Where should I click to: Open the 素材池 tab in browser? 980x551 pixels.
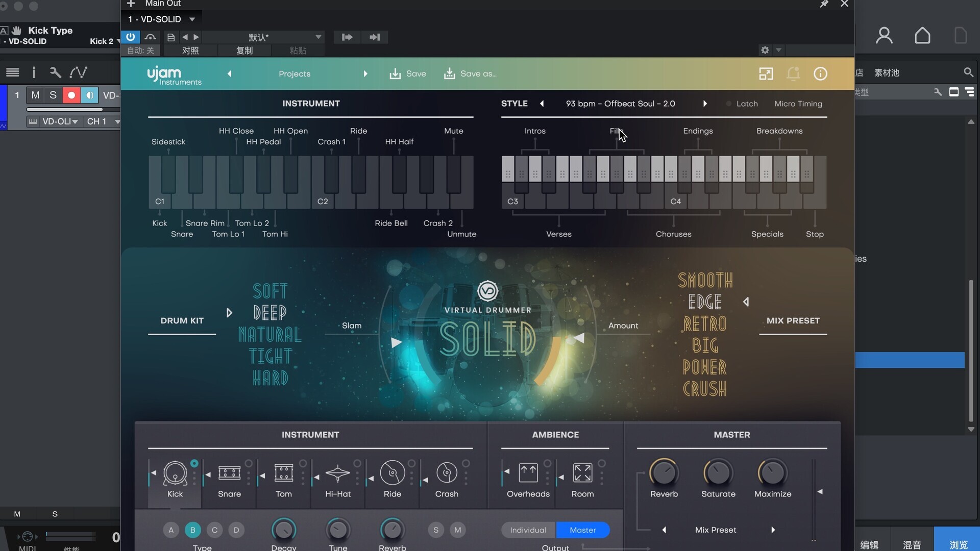point(887,73)
